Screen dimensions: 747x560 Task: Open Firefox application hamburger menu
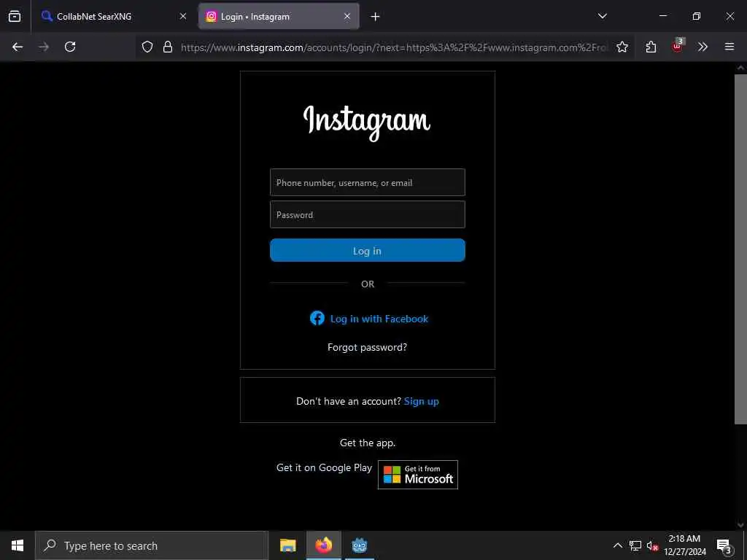(729, 47)
